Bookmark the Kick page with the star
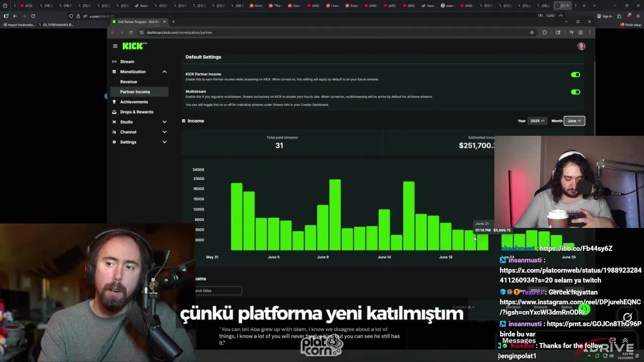Image resolution: width=644 pixels, height=362 pixels. coord(532,33)
